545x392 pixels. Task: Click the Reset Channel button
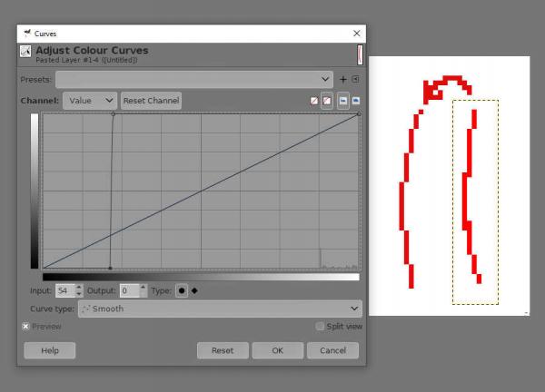tap(151, 101)
